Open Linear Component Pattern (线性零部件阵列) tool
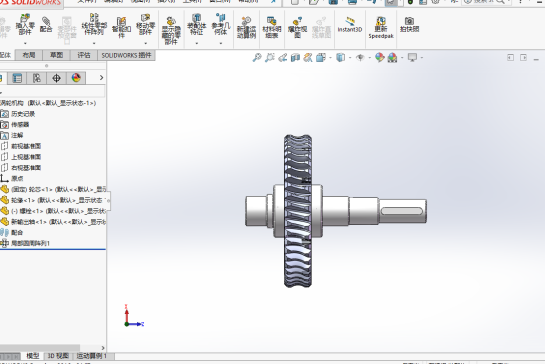This screenshot has height=364, width=545. pyautogui.click(x=94, y=24)
